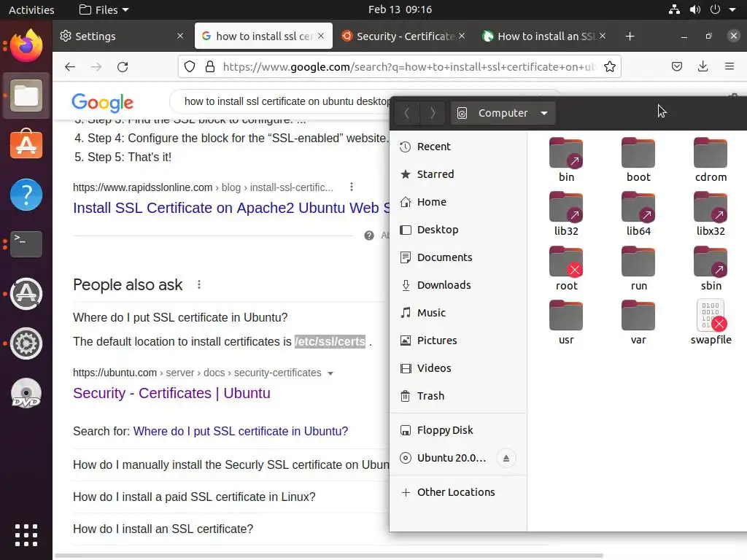Click Where do I put SSL search link
Viewport: 747px width, 560px height.
pos(241,432)
